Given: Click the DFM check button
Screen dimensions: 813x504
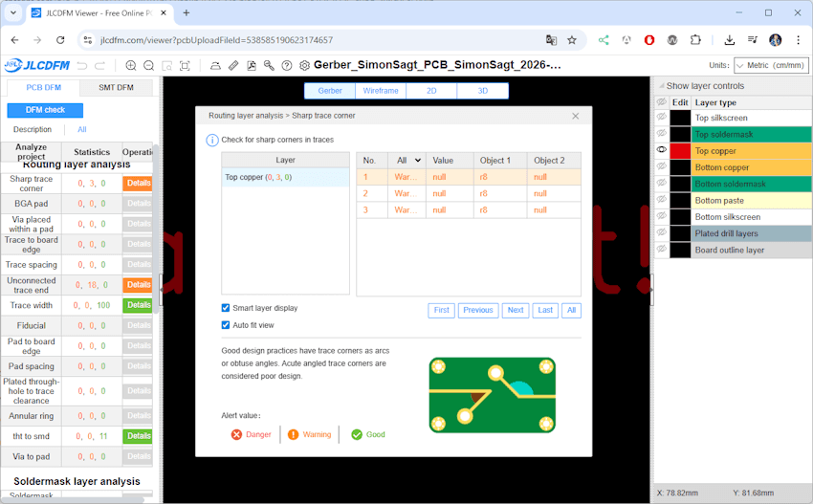Looking at the screenshot, I should pyautogui.click(x=45, y=110).
